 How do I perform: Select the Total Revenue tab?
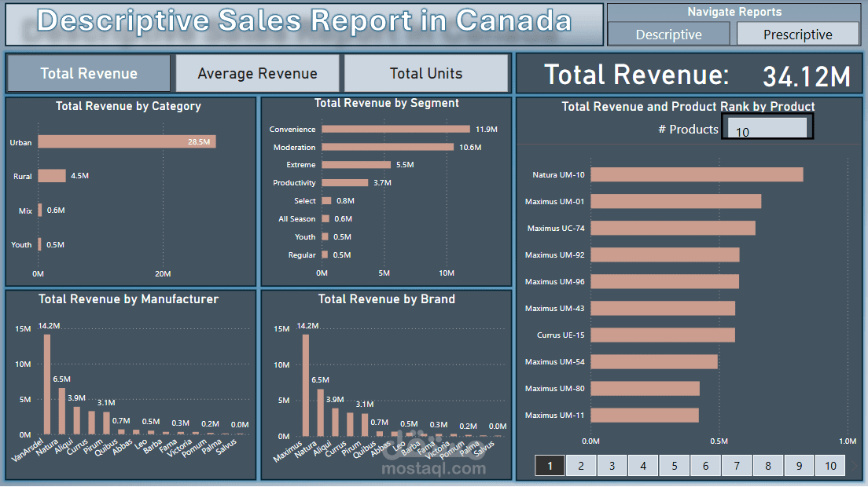point(88,72)
